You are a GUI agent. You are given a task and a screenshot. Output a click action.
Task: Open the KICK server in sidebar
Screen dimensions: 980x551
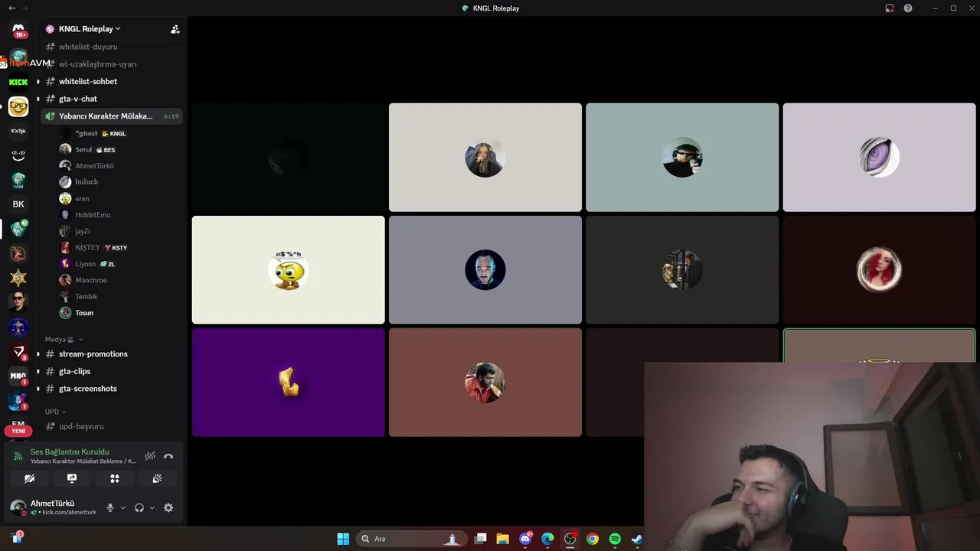[18, 82]
